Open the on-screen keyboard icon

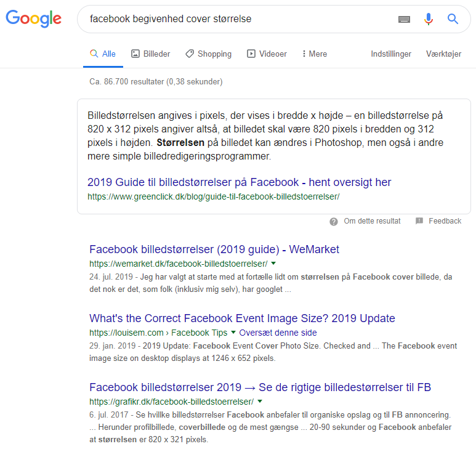[404, 19]
